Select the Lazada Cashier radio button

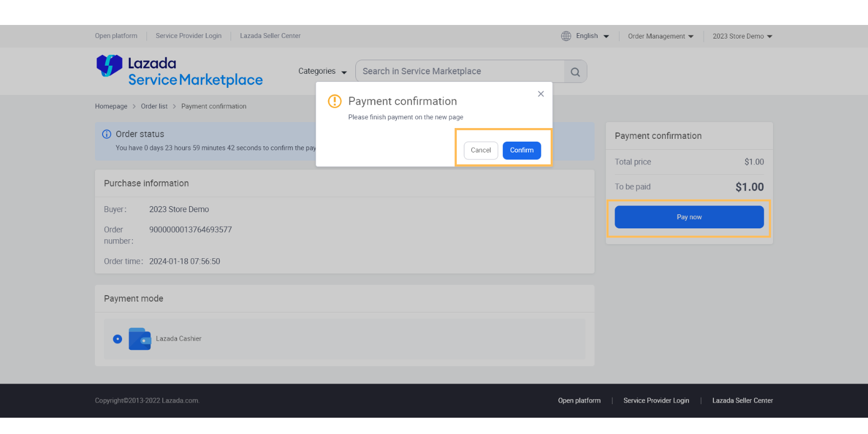point(117,339)
